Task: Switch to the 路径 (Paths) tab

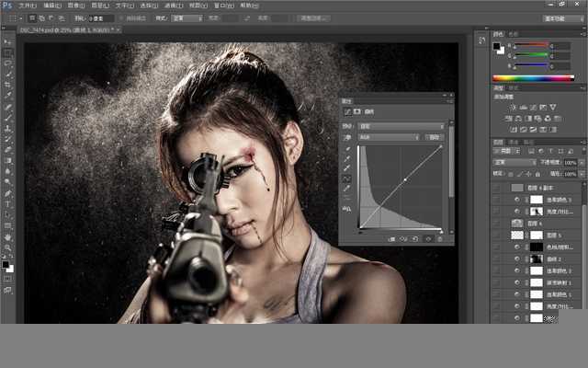Action: tap(529, 142)
